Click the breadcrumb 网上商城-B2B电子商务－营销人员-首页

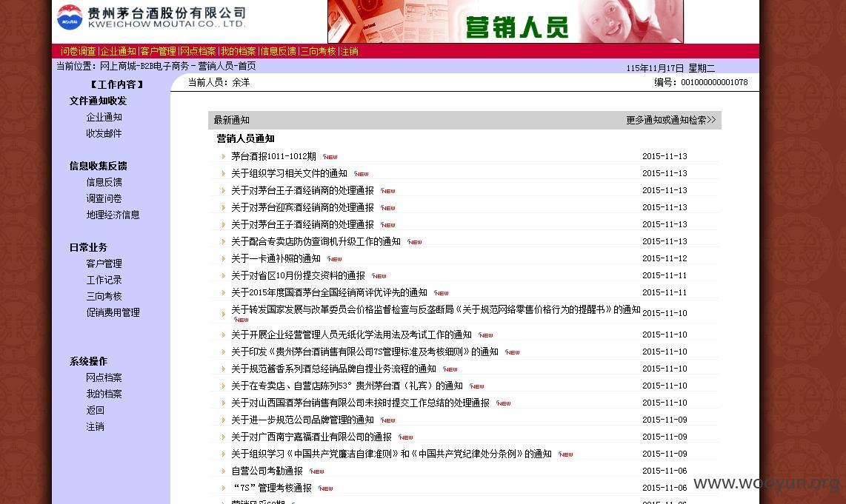178,67
